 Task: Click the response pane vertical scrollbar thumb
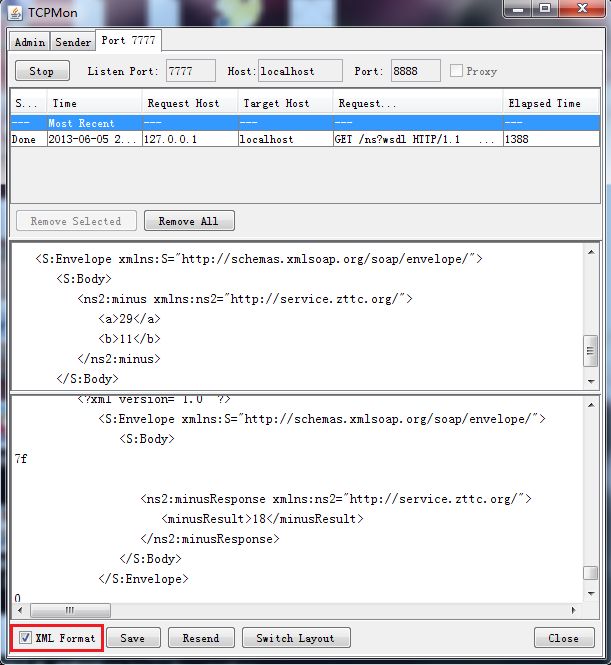591,573
